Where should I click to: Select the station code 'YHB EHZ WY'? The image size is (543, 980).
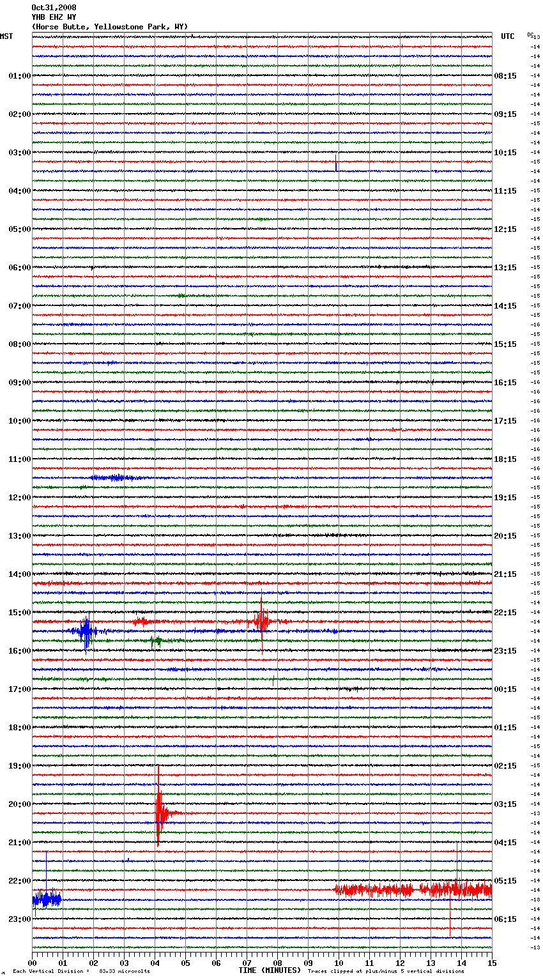pyautogui.click(x=54, y=17)
